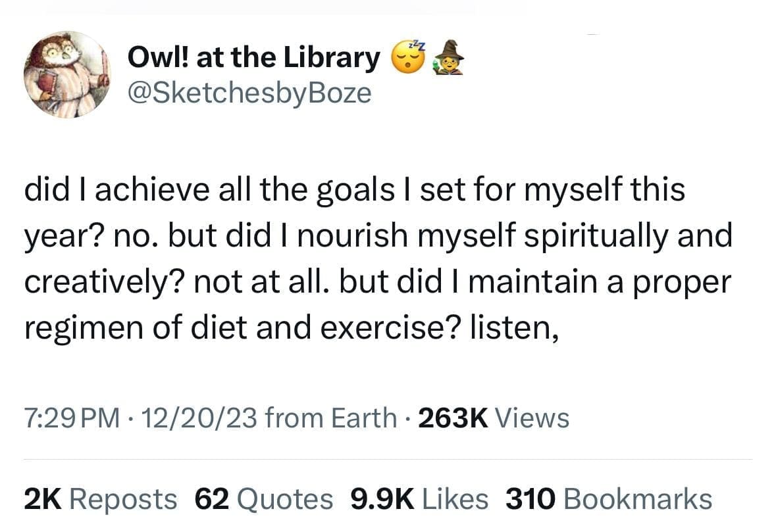Image resolution: width=776 pixels, height=532 pixels.
Task: Click the @SketchesbyBoze handle
Action: (x=249, y=93)
